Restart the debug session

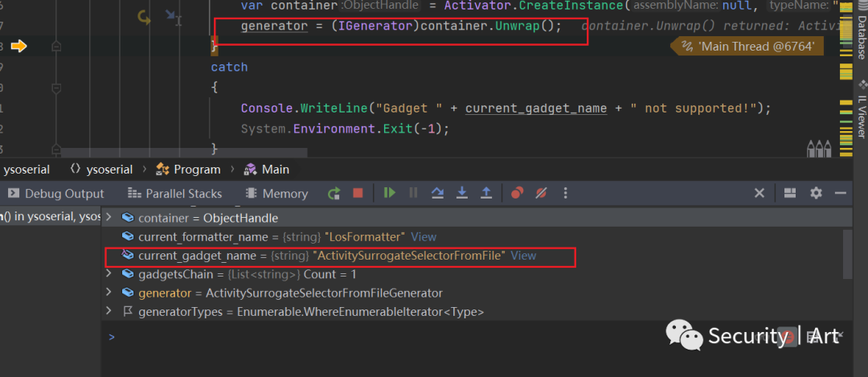click(334, 193)
